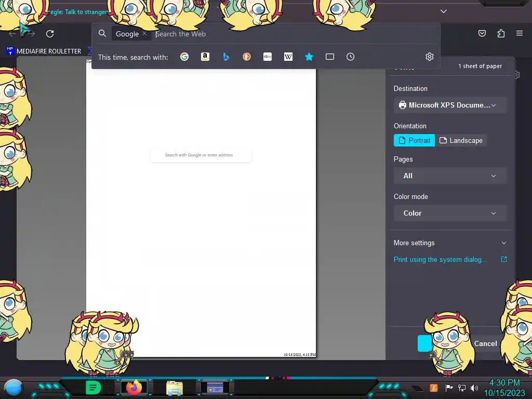Select the DuckDuckGo search shortcut
Image resolution: width=532 pixels, height=399 pixels.
coord(247,57)
